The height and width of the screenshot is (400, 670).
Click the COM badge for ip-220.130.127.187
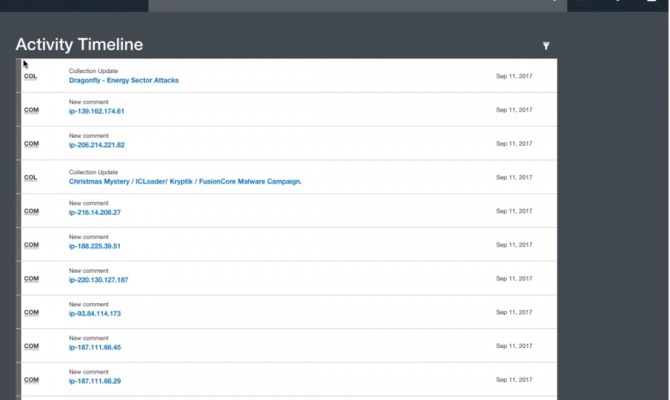click(30, 279)
